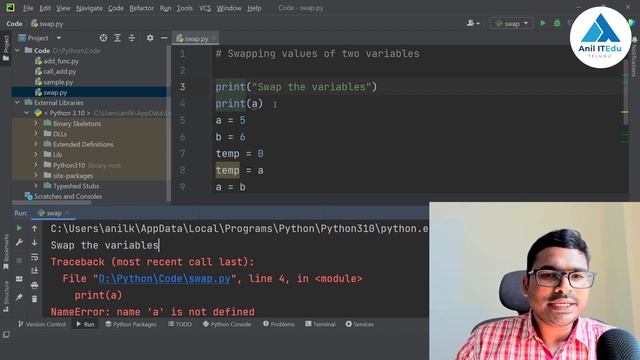The image size is (640, 360).
Task: Expand DLLs folder
Action: pos(36,133)
